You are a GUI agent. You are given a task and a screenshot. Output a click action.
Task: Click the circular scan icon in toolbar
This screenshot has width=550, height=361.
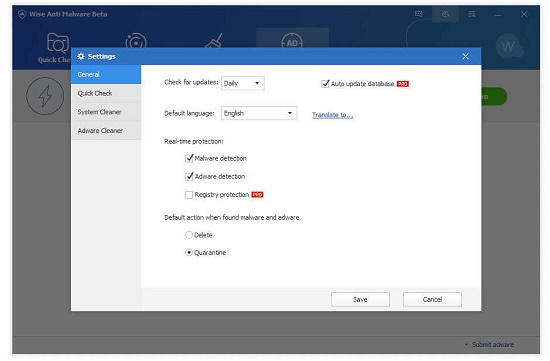pyautogui.click(x=136, y=40)
